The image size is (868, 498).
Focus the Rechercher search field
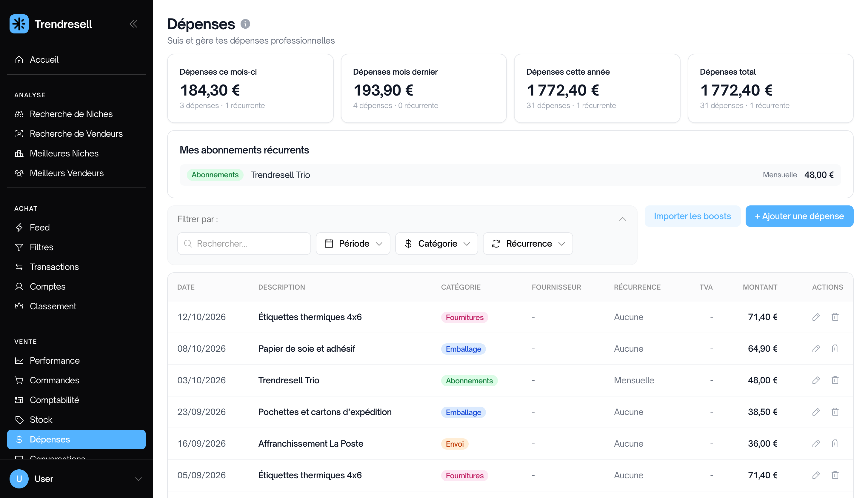click(244, 244)
